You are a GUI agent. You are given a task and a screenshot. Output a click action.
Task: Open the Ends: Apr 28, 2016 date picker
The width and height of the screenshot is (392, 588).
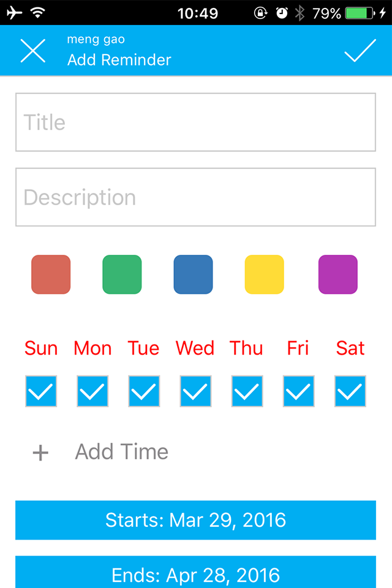[195, 572]
